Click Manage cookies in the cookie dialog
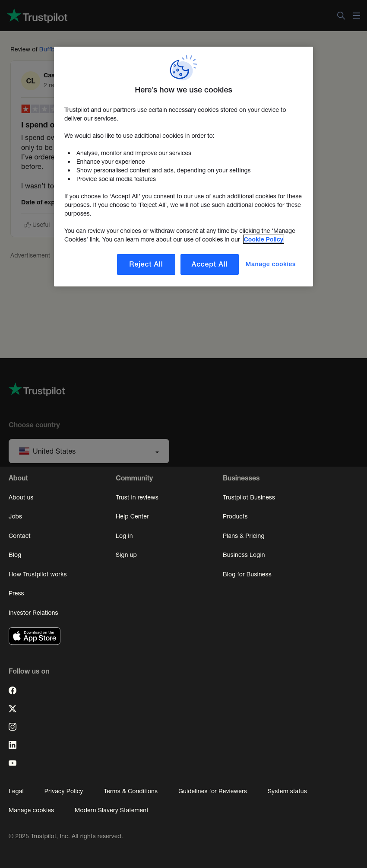Viewport: 367px width, 868px height. click(x=271, y=264)
